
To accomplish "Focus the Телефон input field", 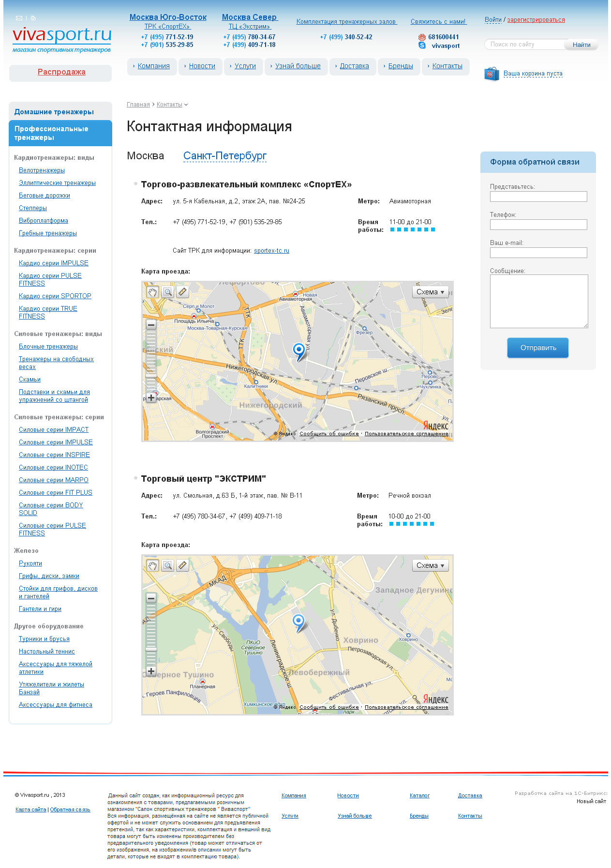I will point(538,225).
